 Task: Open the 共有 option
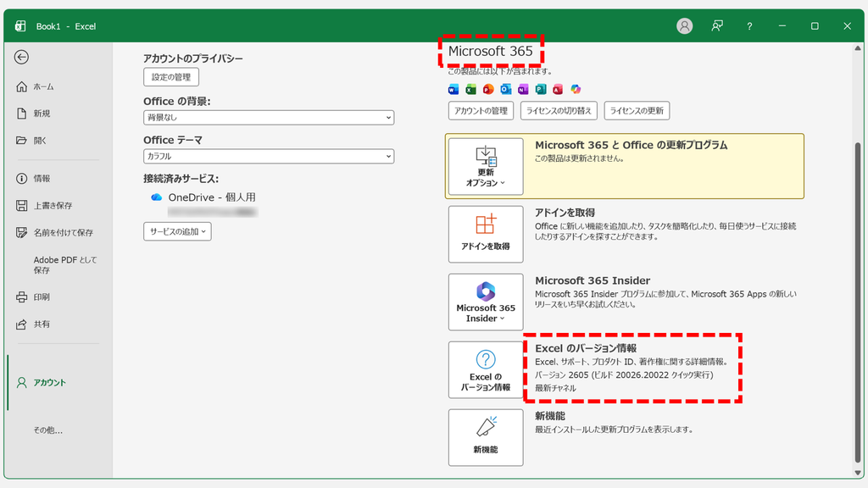point(34,324)
